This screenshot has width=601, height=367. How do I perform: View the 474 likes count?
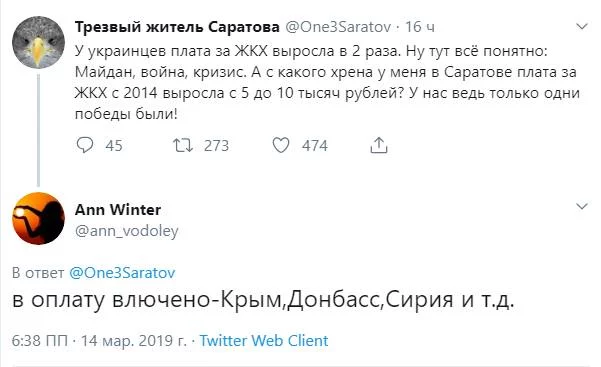(x=315, y=146)
